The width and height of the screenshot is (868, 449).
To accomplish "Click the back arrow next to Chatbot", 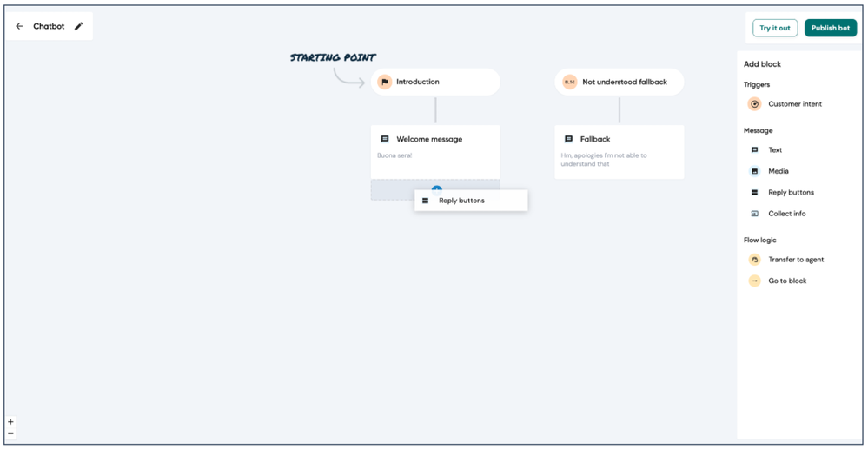I will pyautogui.click(x=19, y=26).
